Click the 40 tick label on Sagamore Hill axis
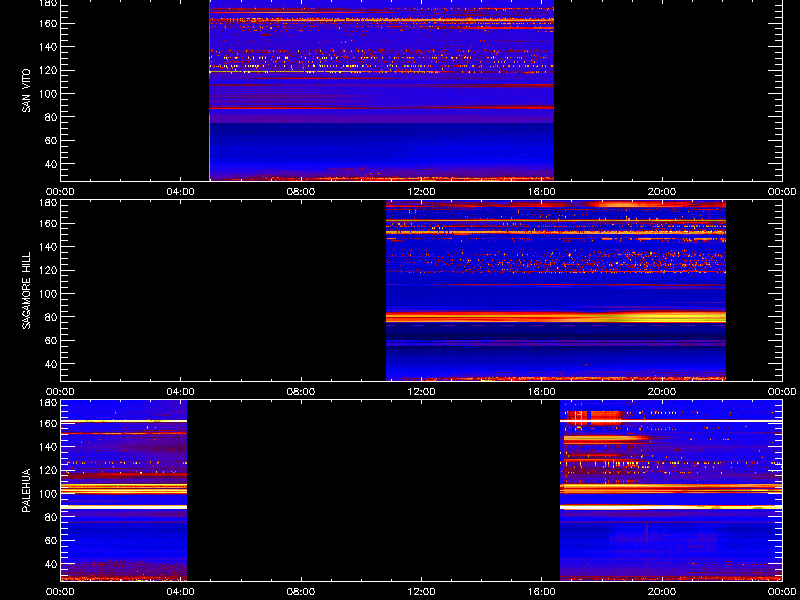Screen dimensions: 800x600 51,364
